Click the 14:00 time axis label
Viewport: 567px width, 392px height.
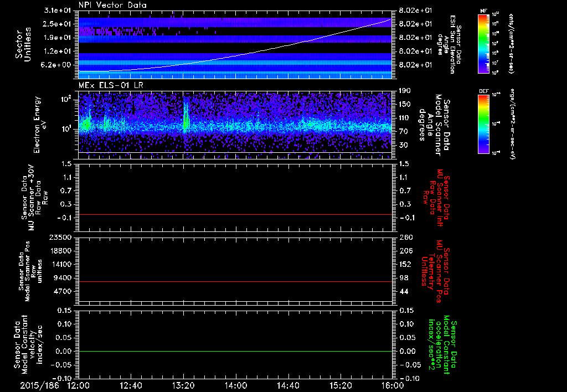pos(236,385)
